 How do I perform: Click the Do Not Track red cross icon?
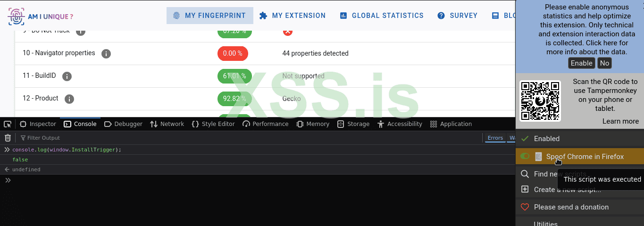(x=287, y=32)
